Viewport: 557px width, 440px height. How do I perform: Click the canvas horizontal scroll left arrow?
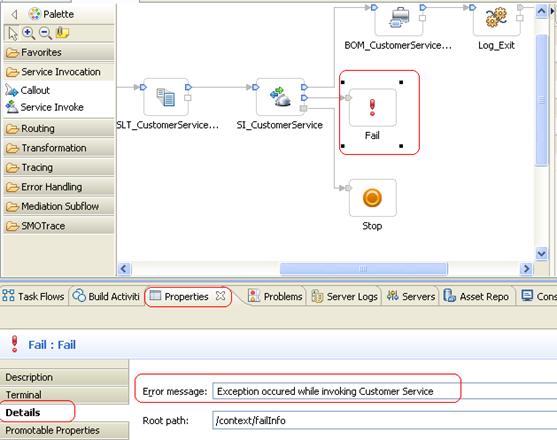[x=124, y=268]
